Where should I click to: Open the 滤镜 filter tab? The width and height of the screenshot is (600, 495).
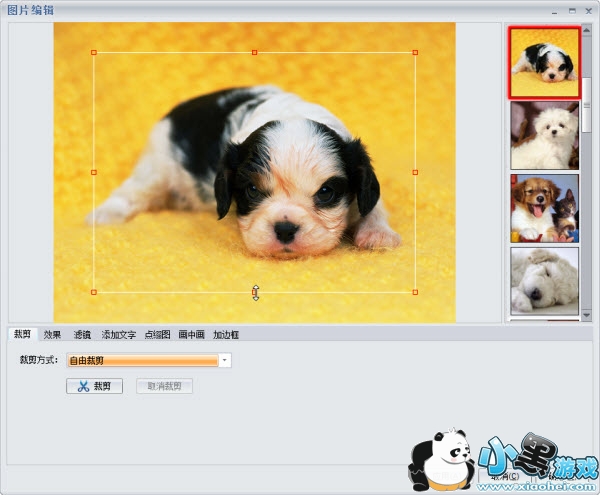tap(82, 335)
